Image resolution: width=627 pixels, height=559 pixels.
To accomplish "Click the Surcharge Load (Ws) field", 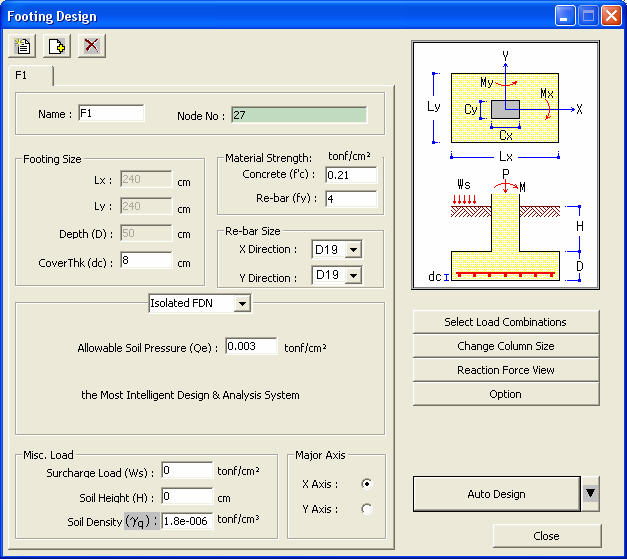I will (187, 470).
